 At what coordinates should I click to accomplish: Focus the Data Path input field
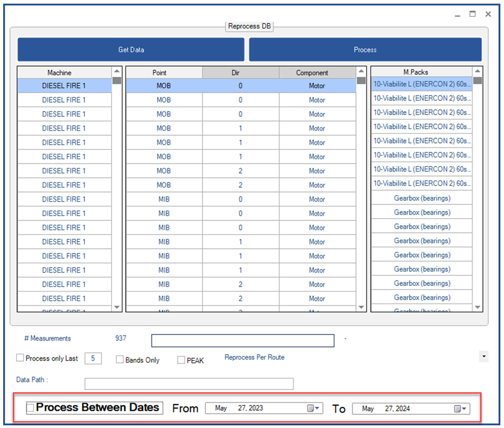[189, 384]
